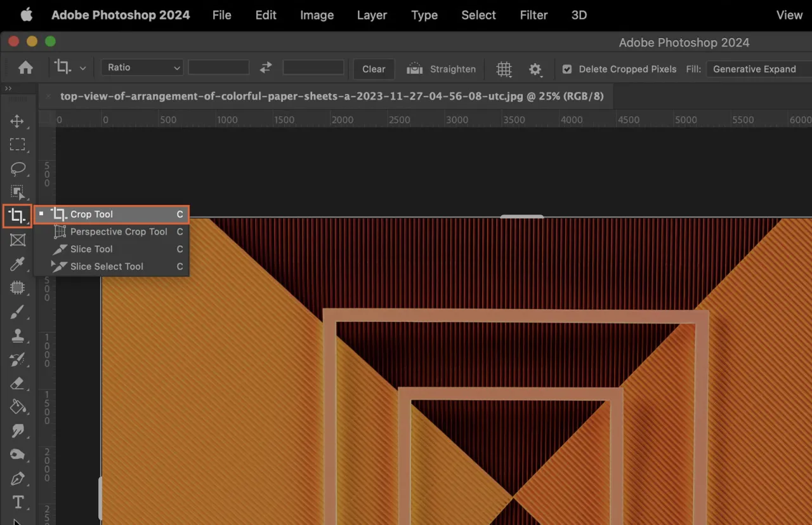
Task: Select the Lasso tool
Action: 18,168
